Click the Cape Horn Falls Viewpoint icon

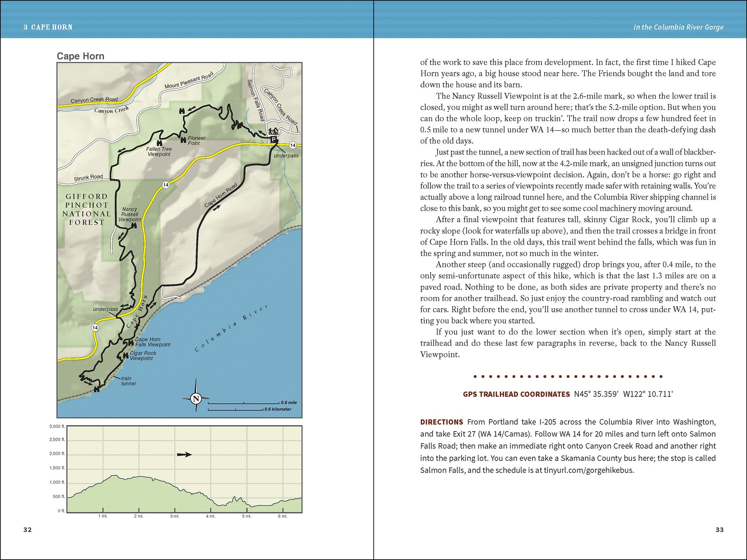pos(131,343)
